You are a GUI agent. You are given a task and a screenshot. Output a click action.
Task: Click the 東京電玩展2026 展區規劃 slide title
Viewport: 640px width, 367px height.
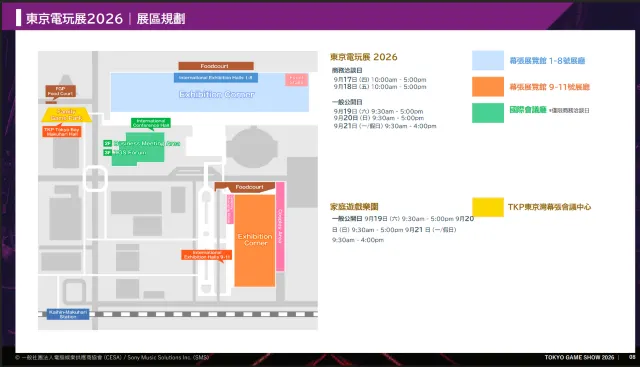(105, 18)
